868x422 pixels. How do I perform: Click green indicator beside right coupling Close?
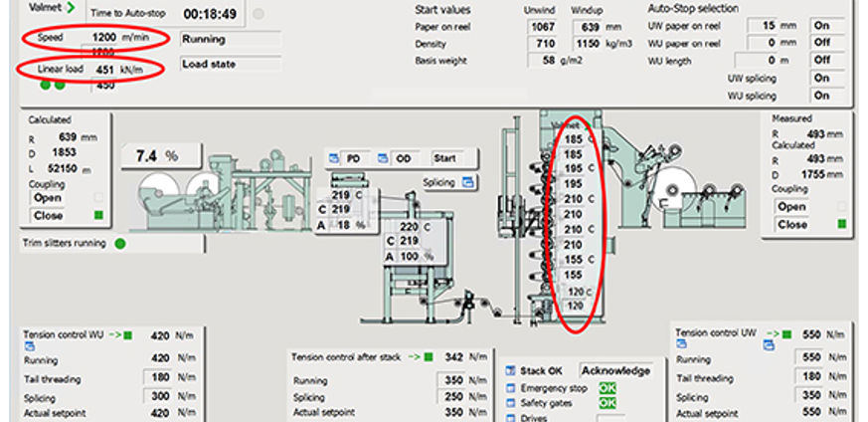click(x=842, y=224)
